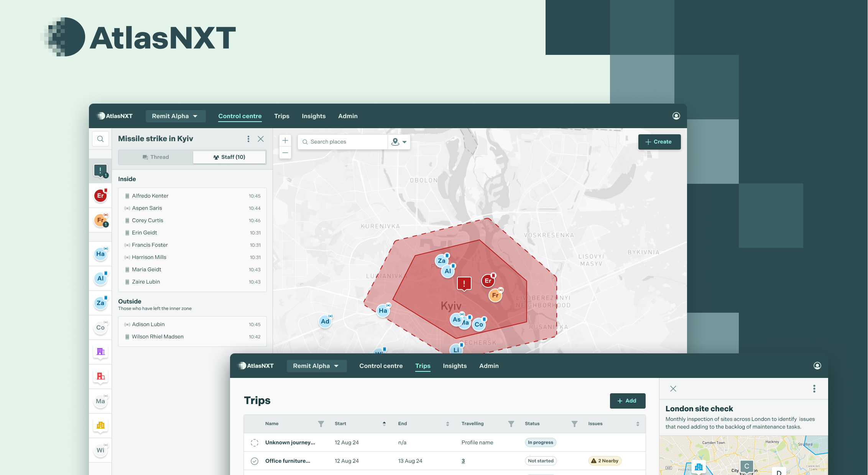Zoom in the map with plus button

pyautogui.click(x=285, y=140)
